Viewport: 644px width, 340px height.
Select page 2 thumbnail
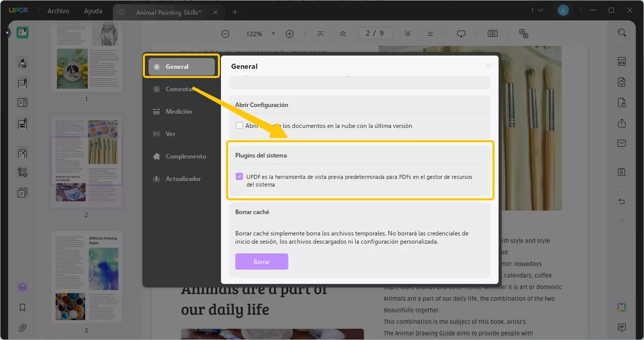tap(86, 162)
